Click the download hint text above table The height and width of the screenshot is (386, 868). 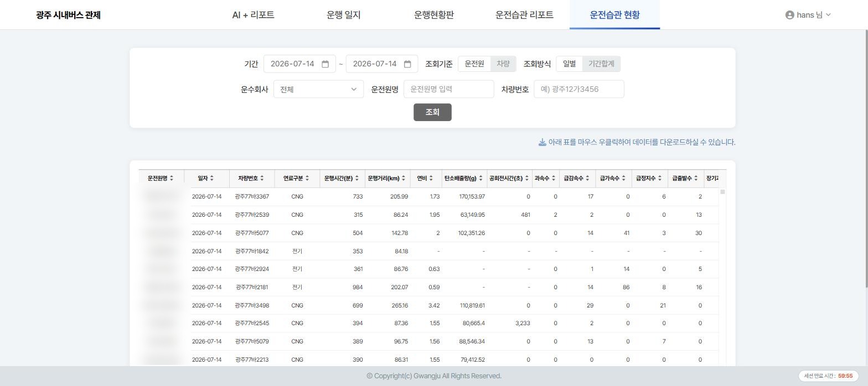(x=642, y=142)
